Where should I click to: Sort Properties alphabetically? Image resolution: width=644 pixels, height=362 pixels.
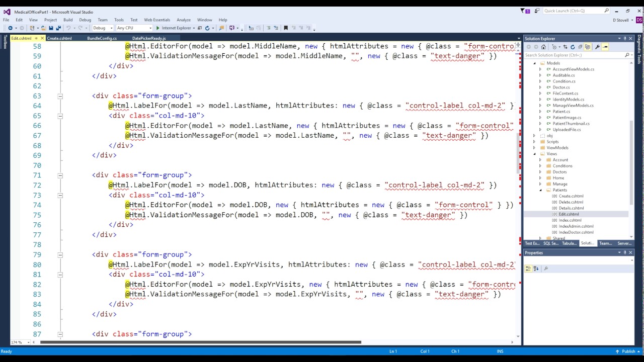536,268
